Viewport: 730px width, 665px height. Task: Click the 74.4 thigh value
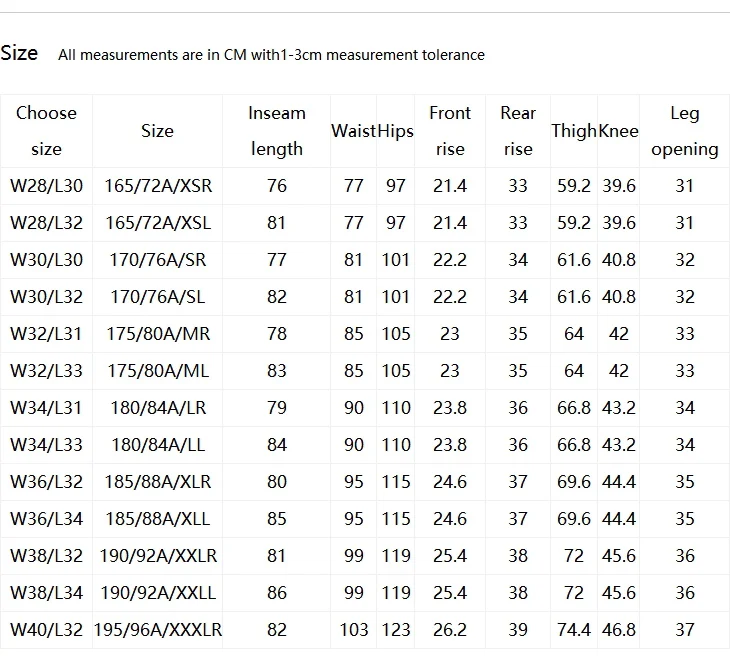pyautogui.click(x=574, y=630)
